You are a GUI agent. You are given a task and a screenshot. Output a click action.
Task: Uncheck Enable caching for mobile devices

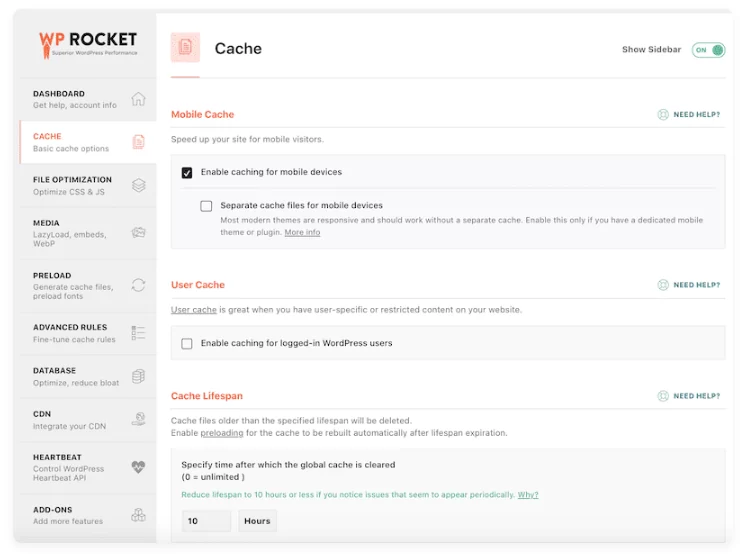click(187, 172)
